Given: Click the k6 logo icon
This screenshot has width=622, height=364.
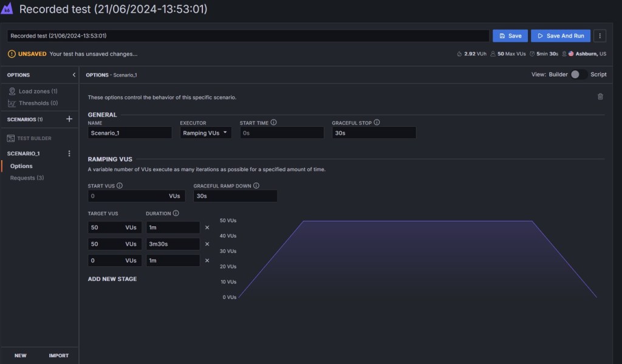Looking at the screenshot, I should click(x=7, y=9).
